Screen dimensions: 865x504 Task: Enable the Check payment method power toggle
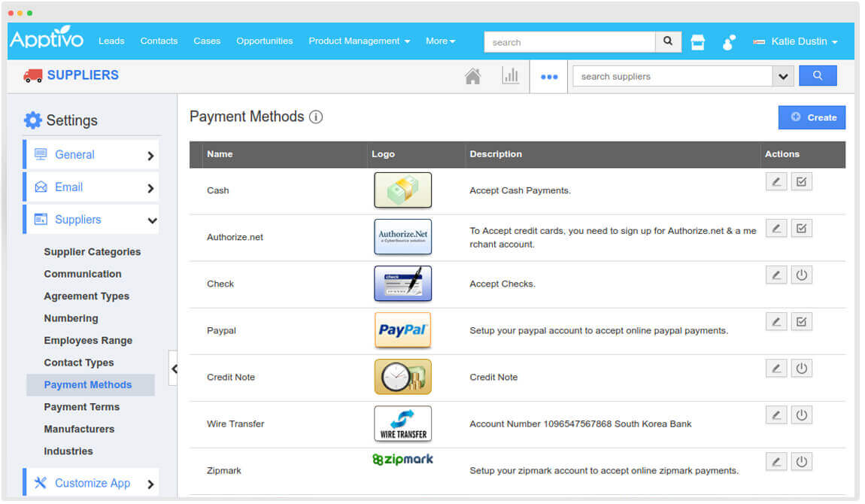click(x=802, y=275)
